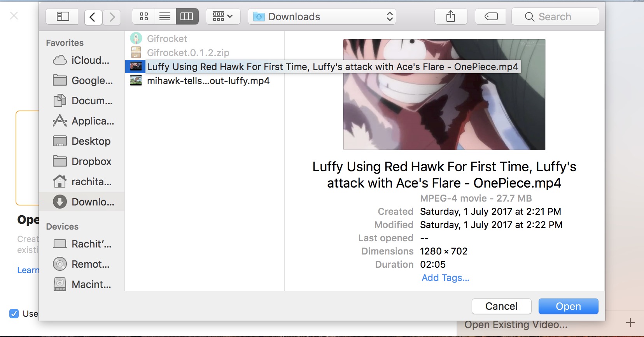Click the Gifrocket rocket app icon
The width and height of the screenshot is (644, 337).
pos(136,38)
